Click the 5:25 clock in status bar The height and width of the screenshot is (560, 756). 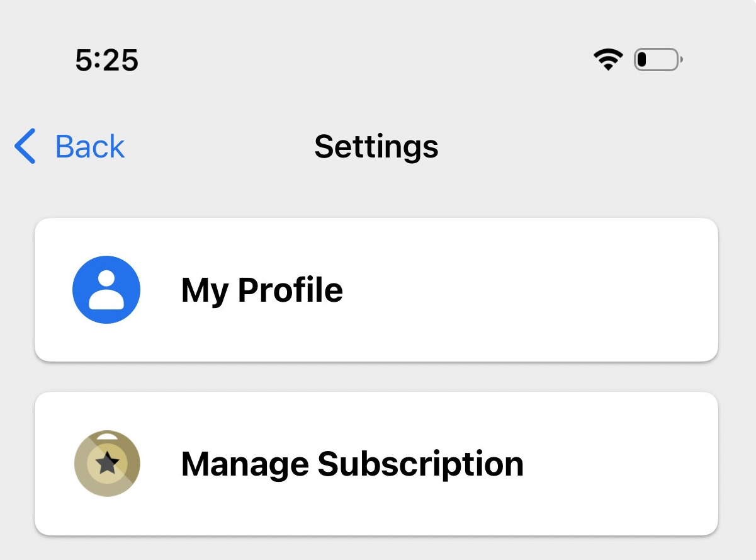click(106, 60)
